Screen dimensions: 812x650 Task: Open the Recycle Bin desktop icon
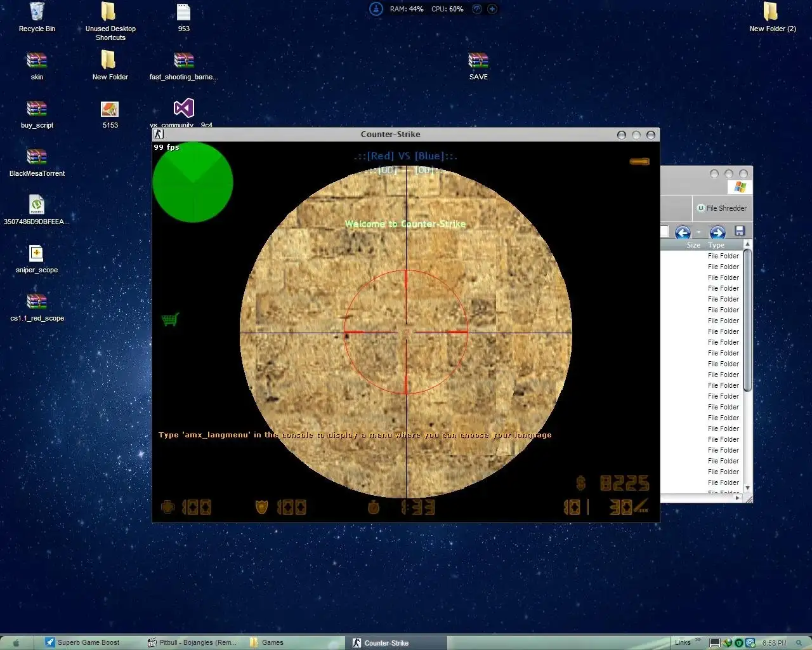pyautogui.click(x=37, y=11)
